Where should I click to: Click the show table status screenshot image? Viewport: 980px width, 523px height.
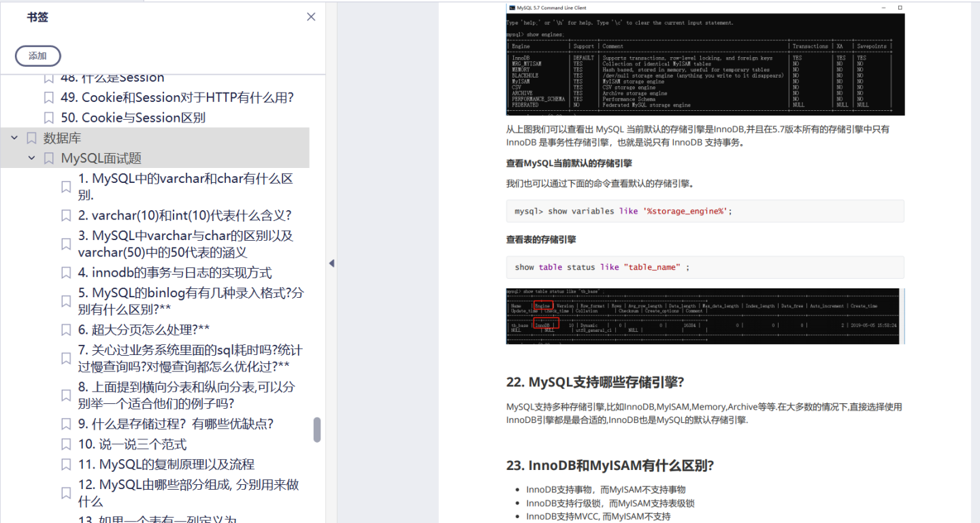coord(706,316)
